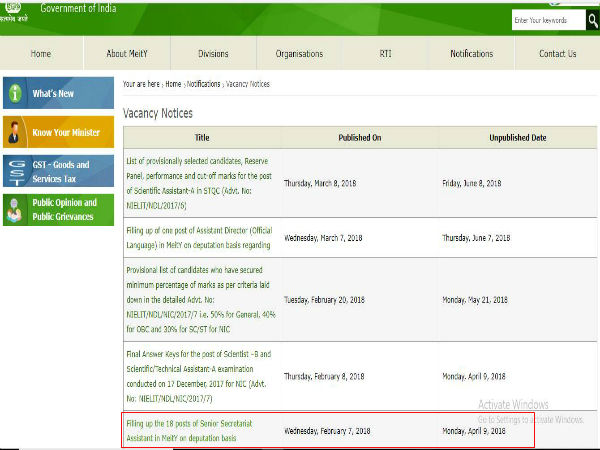The width and height of the screenshot is (600, 450).
Task: Click the keyword search input field
Action: tap(549, 20)
